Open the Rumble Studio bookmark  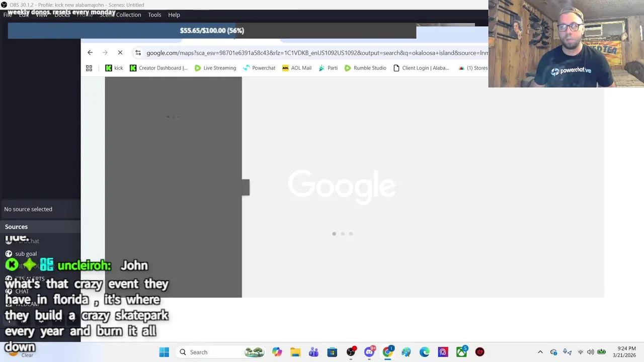coord(365,68)
